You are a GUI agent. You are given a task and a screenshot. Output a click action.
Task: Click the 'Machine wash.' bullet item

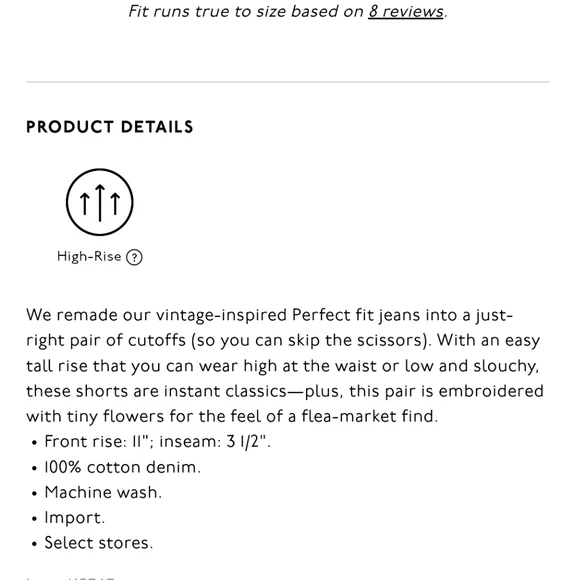click(103, 492)
